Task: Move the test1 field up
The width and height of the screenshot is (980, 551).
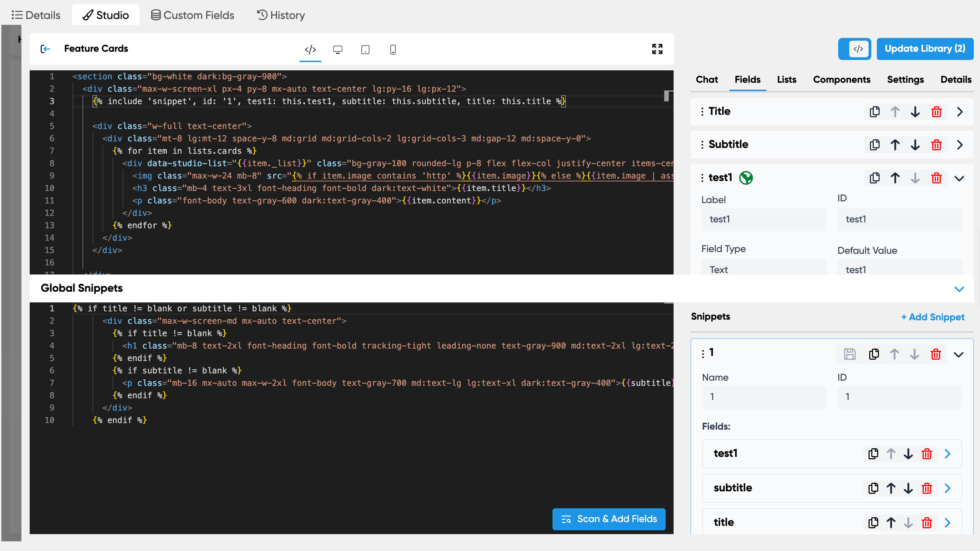Action: [x=895, y=178]
